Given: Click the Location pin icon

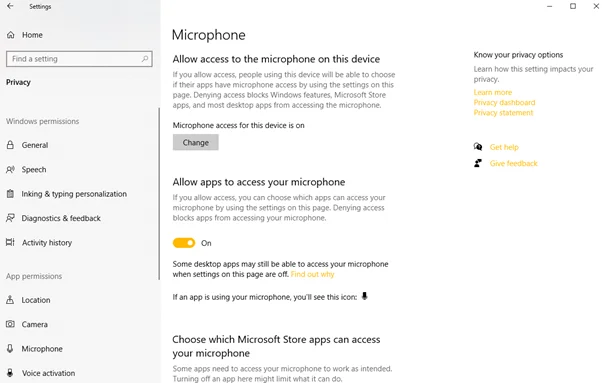Looking at the screenshot, I should coord(10,300).
